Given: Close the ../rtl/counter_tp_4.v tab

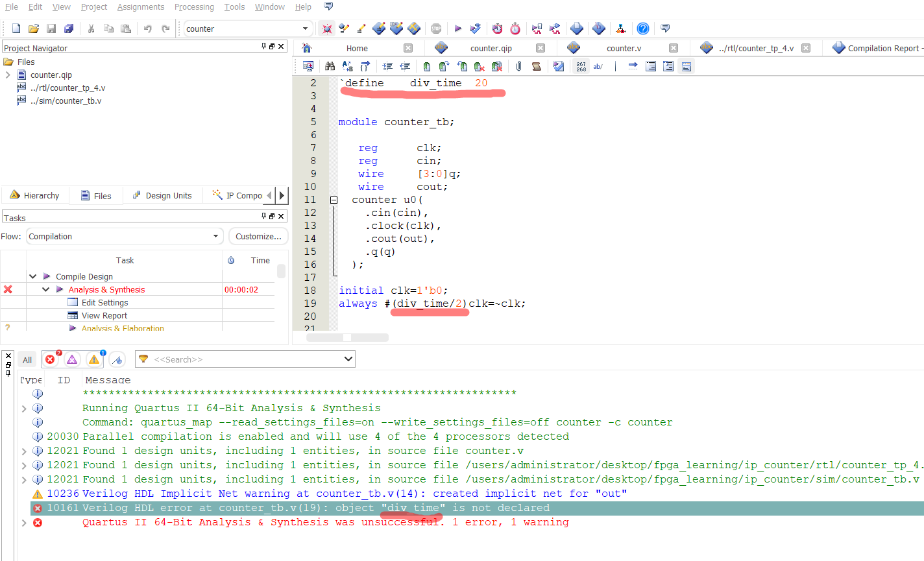Looking at the screenshot, I should [x=806, y=48].
